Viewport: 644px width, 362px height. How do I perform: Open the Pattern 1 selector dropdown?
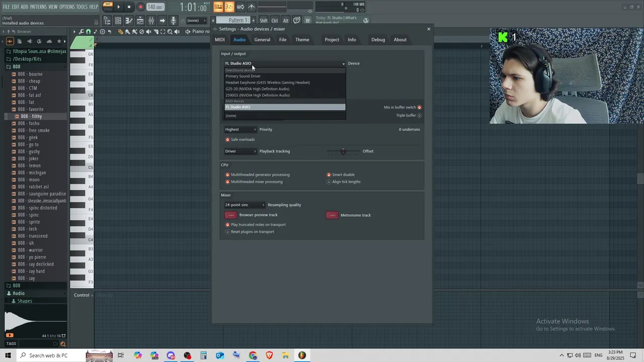(232, 21)
